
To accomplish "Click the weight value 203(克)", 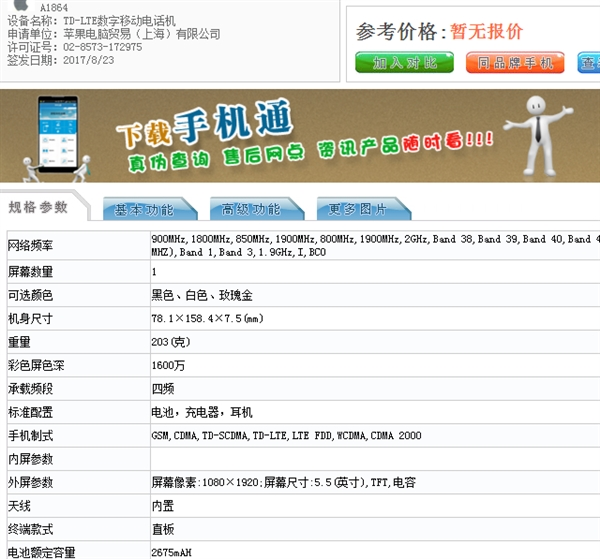I will coord(171,342).
